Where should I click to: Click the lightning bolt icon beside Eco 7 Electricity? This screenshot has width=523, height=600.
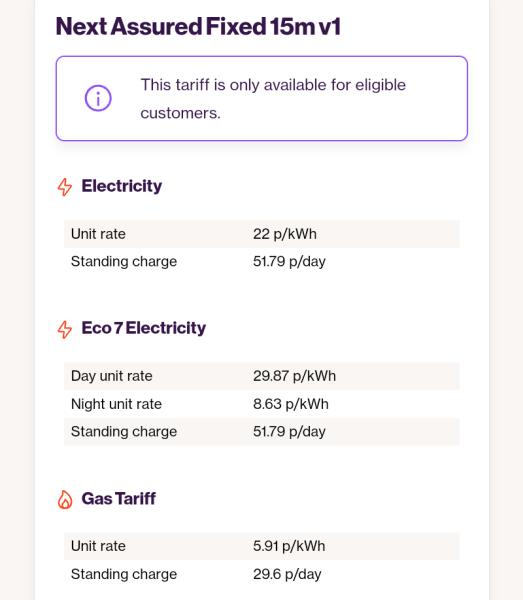tap(65, 329)
